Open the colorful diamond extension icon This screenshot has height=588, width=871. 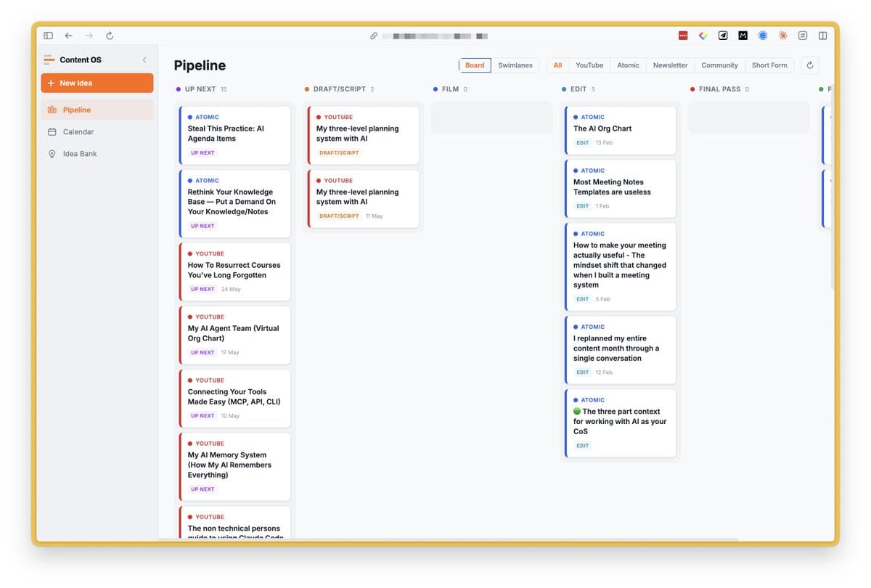coord(703,35)
